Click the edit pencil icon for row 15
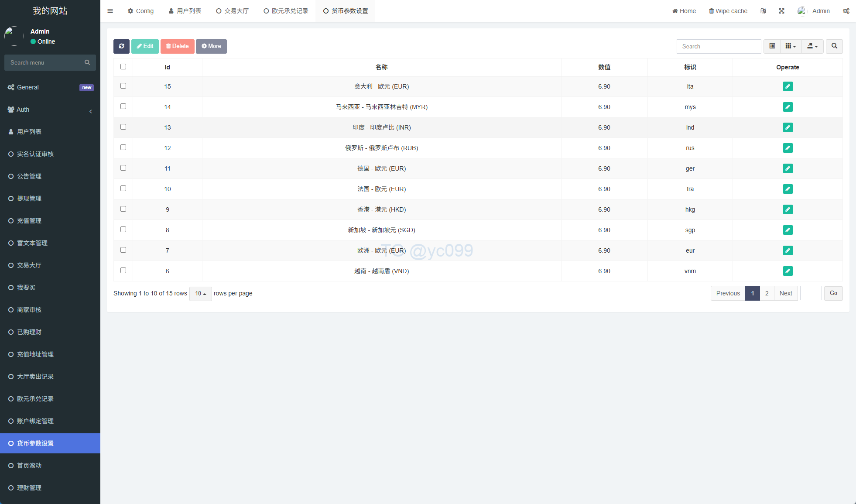The image size is (856, 504). tap(788, 86)
